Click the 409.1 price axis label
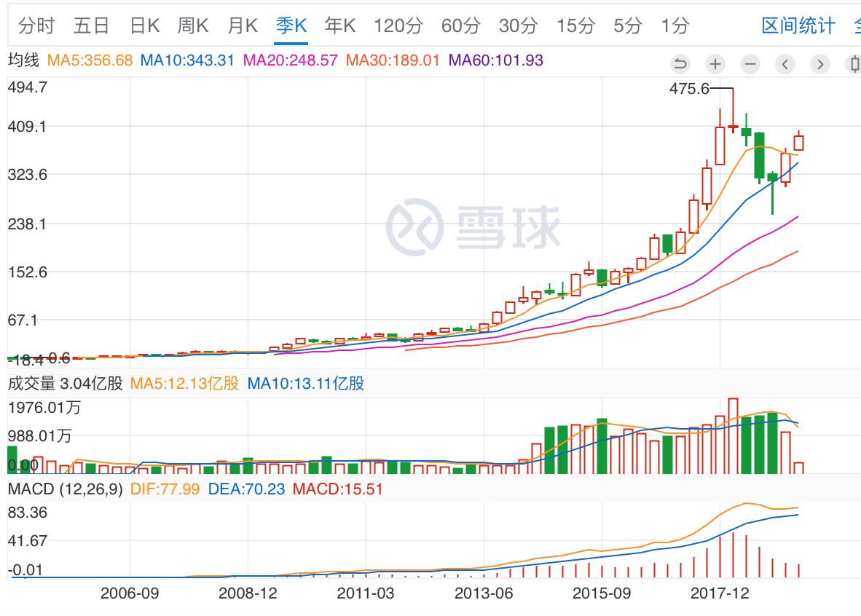861x616 pixels. (x=28, y=126)
